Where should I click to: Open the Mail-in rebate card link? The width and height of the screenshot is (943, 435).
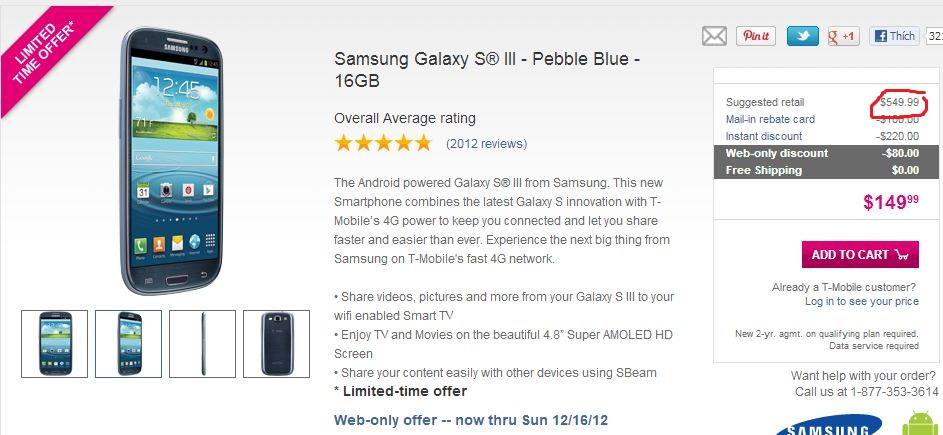point(770,119)
